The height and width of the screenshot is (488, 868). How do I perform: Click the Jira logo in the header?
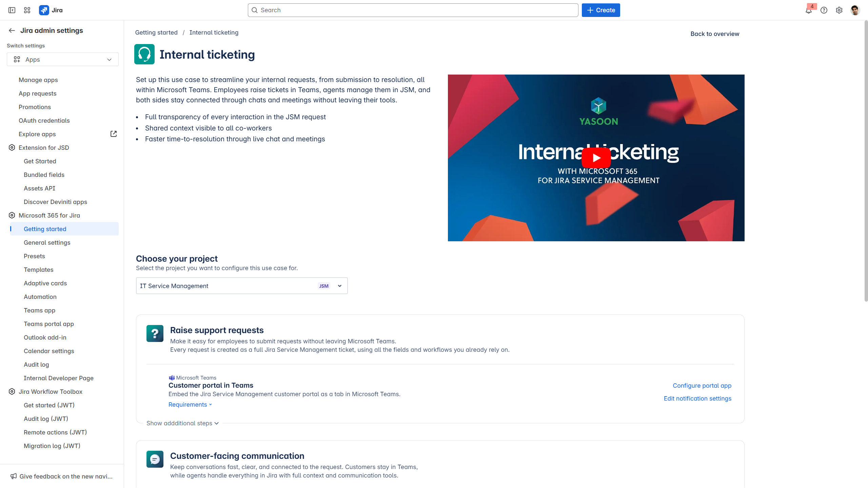tap(51, 10)
